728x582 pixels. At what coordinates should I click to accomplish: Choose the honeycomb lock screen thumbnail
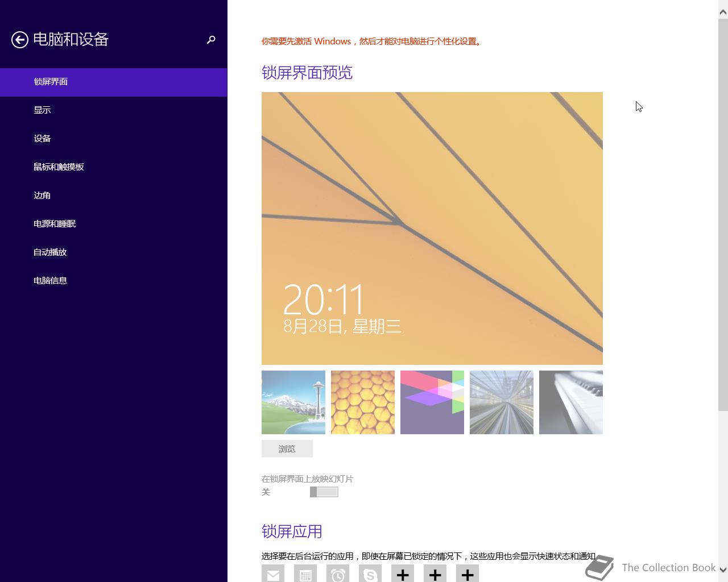coord(363,402)
